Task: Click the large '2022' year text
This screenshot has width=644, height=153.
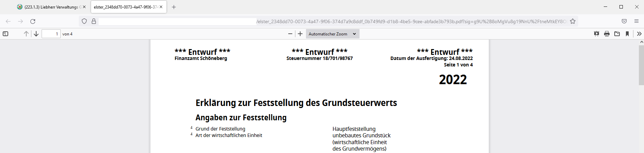Action: tap(453, 80)
